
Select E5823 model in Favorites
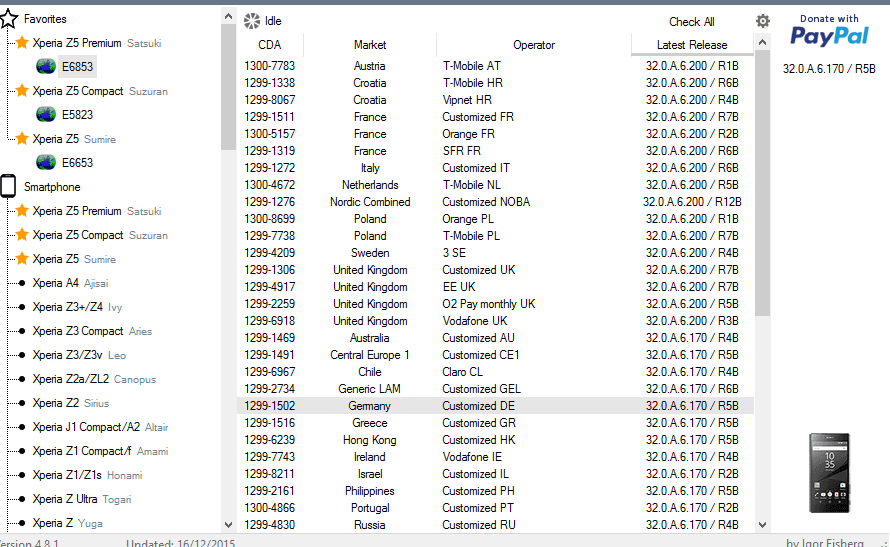77,115
